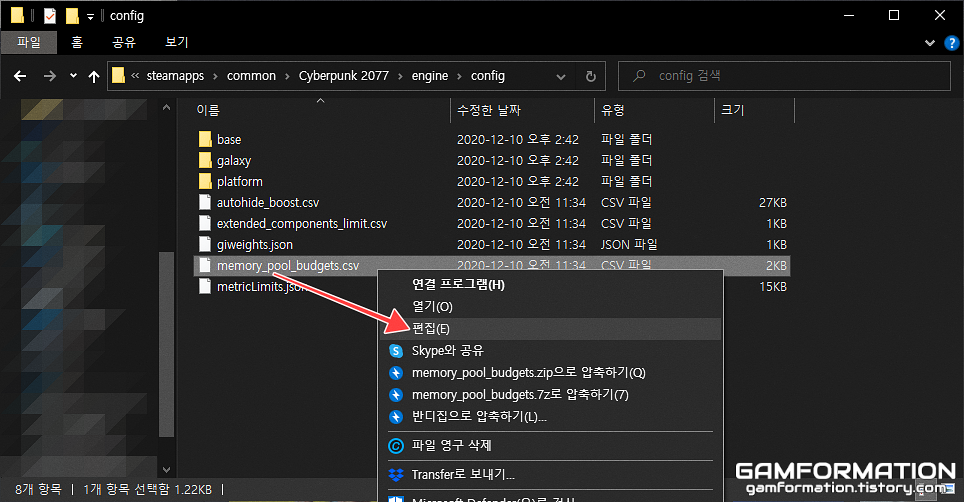Select the platform folder icon
The image size is (964, 502).
click(x=205, y=181)
